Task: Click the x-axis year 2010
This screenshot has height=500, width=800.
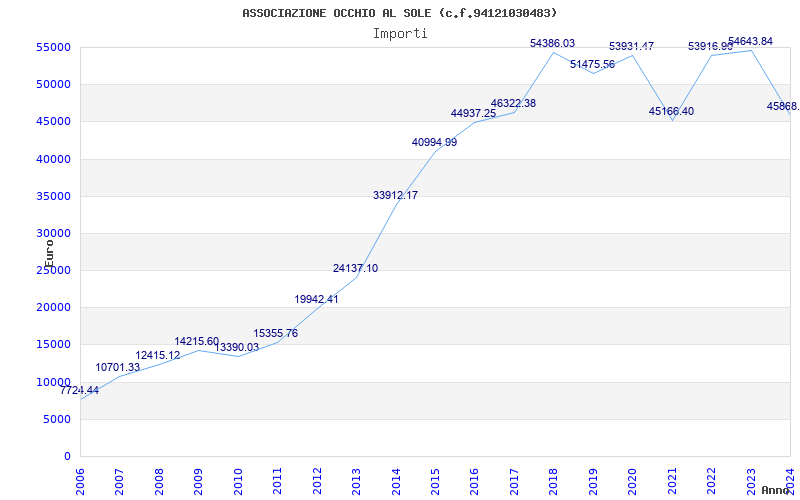Action: (x=238, y=481)
